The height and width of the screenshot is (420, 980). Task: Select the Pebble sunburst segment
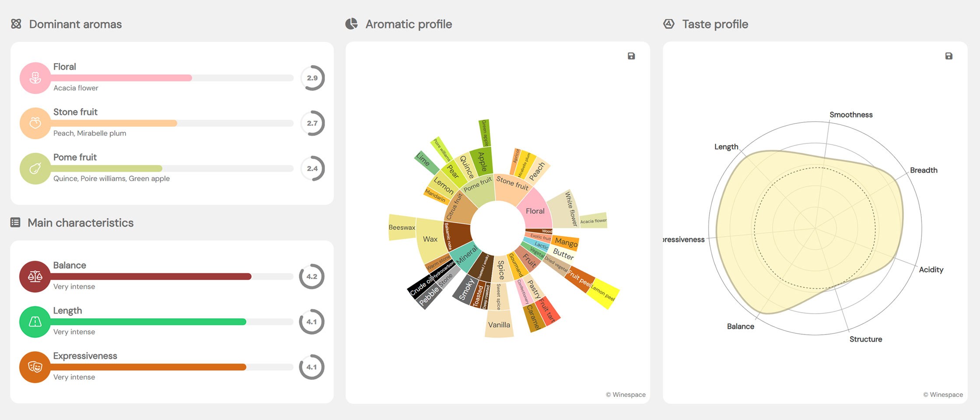click(428, 297)
